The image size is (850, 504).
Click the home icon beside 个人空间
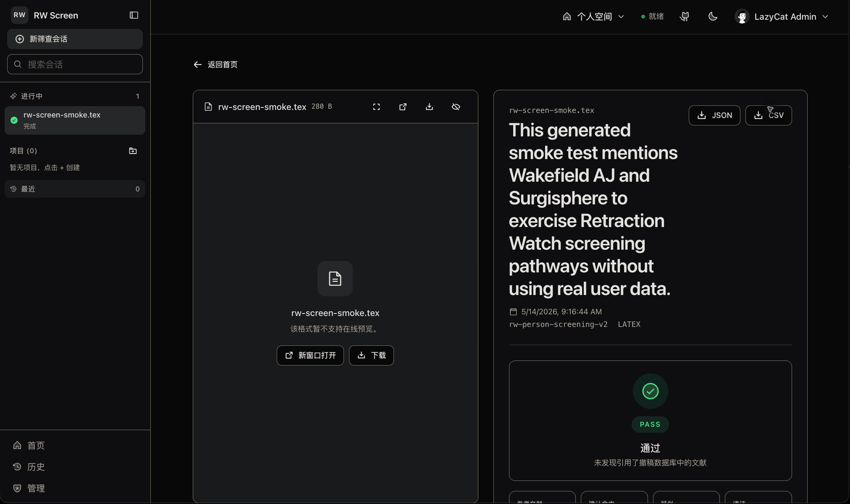[567, 16]
